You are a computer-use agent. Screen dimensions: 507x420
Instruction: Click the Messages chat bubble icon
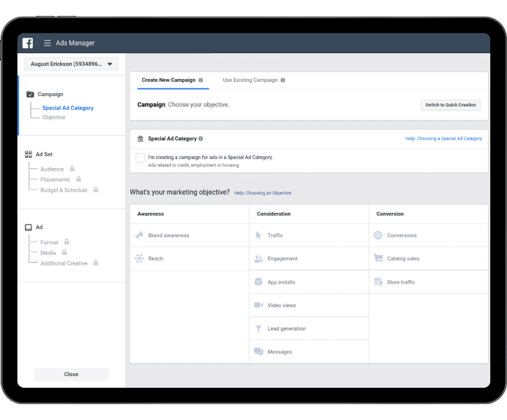pyautogui.click(x=258, y=351)
